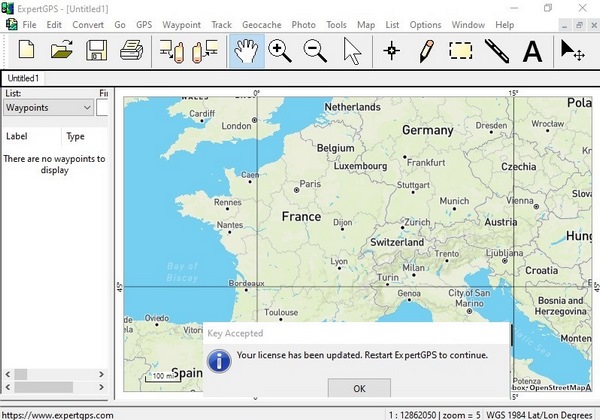Click the https://www.expertgps.com status bar text
The width and height of the screenshot is (600, 420).
[x=58, y=415]
